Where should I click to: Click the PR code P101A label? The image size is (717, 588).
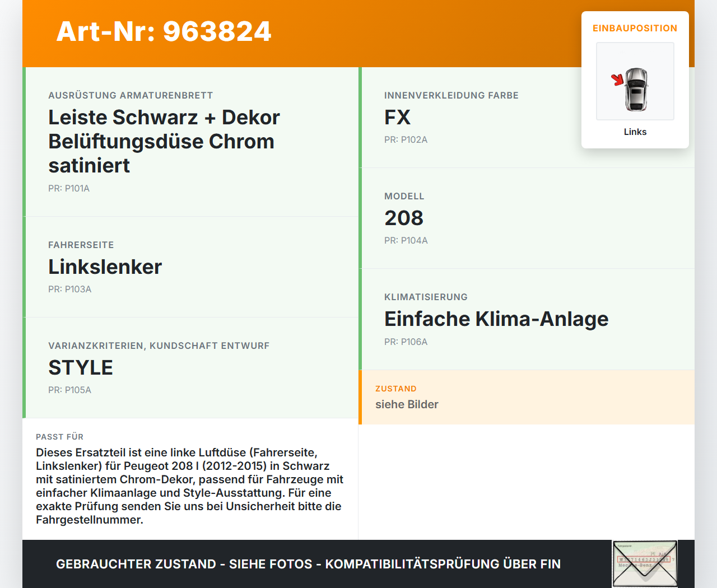(x=69, y=188)
